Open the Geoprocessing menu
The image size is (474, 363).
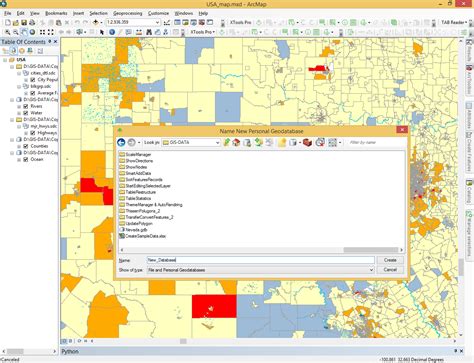(128, 13)
